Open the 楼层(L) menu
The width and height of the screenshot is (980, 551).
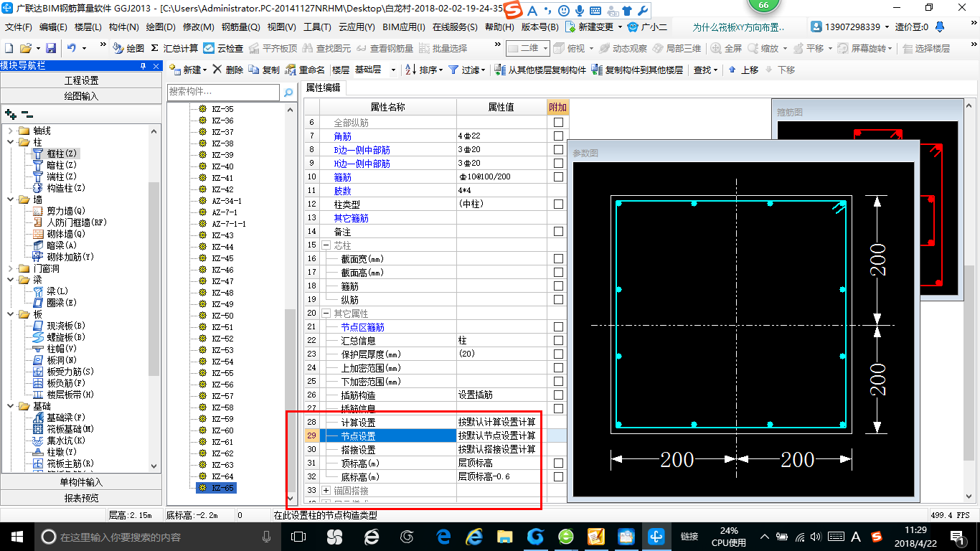[x=88, y=27]
